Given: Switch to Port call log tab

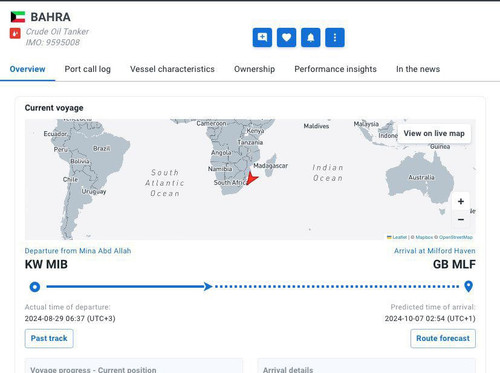Looking at the screenshot, I should click(88, 69).
